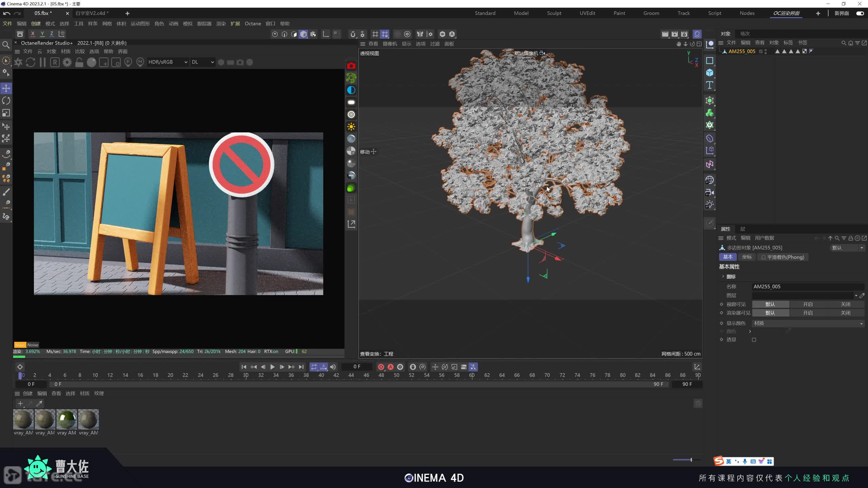
Task: Click the Octane render settings gear icon
Action: click(67, 62)
